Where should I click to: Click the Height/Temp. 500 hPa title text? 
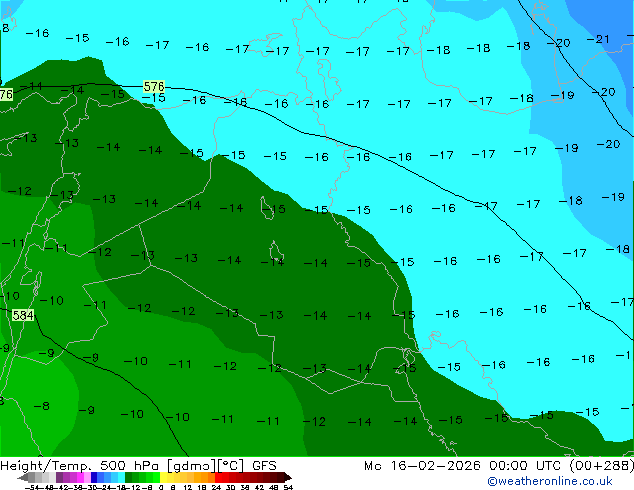tap(79, 466)
